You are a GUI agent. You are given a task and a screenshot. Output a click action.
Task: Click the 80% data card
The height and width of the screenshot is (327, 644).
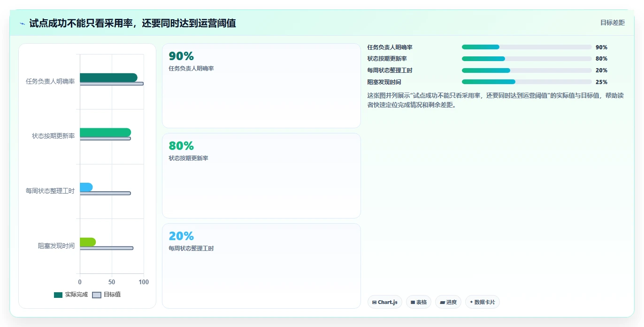[x=261, y=176]
